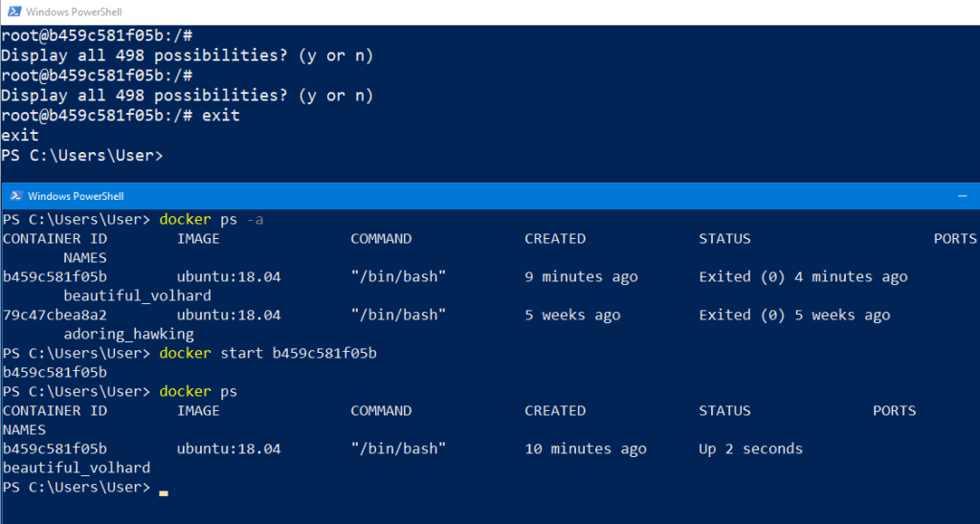Click the lower window's 'Windows PowerShell' title text
The width and height of the screenshot is (980, 524).
(76, 196)
